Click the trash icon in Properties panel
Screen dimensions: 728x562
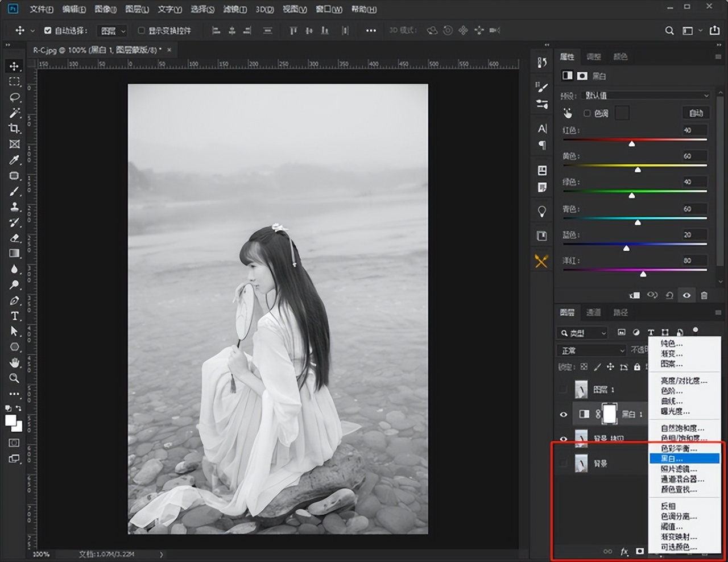704,295
